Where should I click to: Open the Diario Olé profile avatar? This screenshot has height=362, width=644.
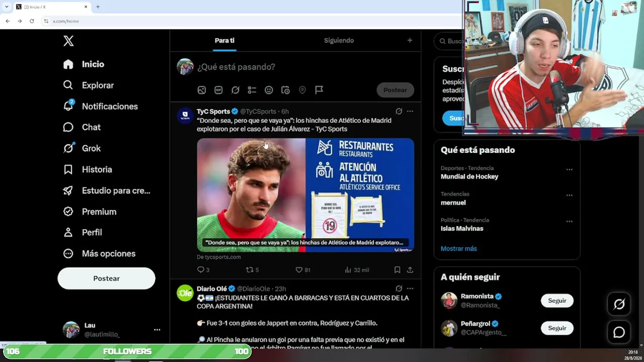(185, 293)
